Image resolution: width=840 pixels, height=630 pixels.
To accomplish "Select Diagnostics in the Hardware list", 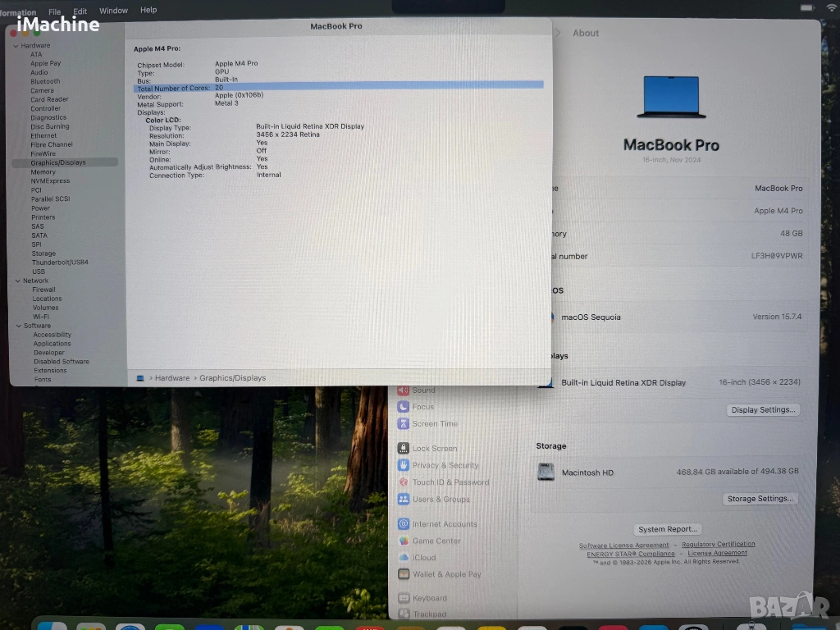I will 48,118.
